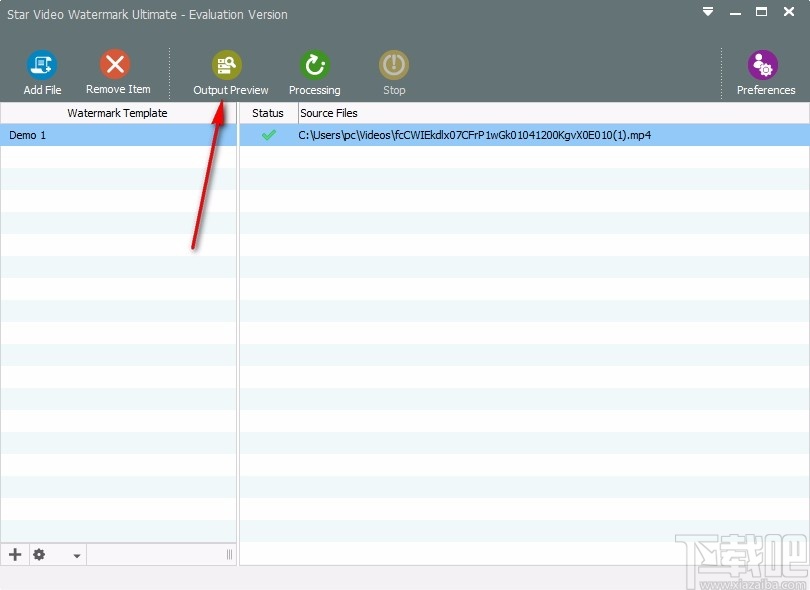Expand dropdown arrow beside template gear
Screen dimensions: 810x590
(76, 556)
